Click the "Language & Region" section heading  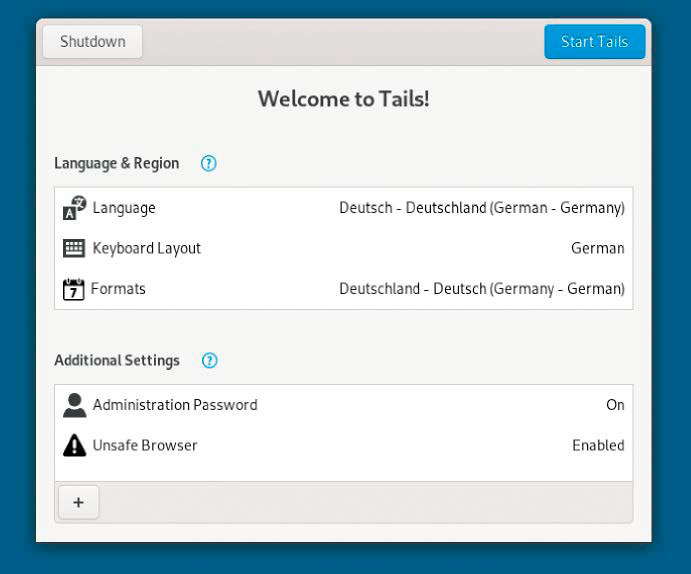(117, 163)
